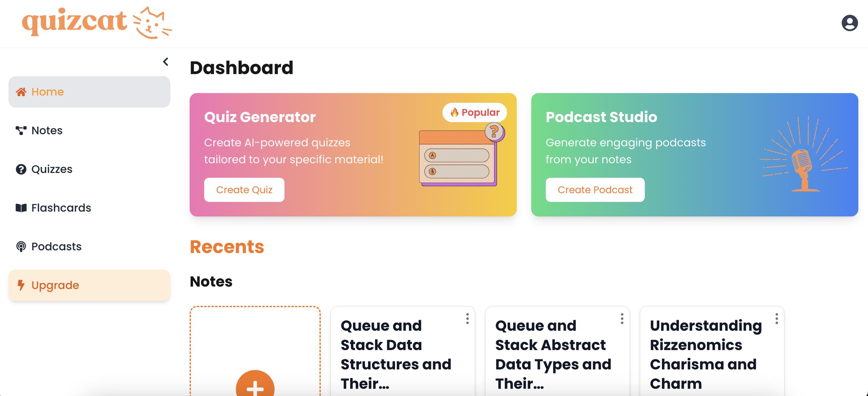Click the Podcasts sidebar icon
868x396 pixels.
pyautogui.click(x=21, y=247)
